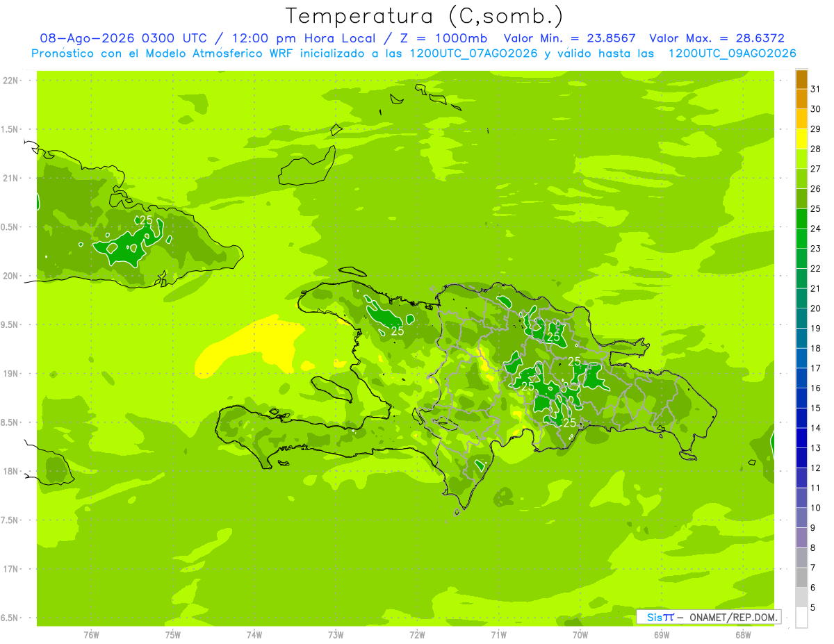
Task: Click the longitude axis label '69W'
Action: [662, 635]
